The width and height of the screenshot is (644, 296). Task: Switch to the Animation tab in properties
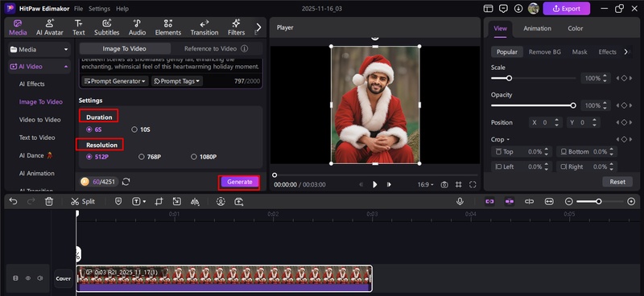537,28
